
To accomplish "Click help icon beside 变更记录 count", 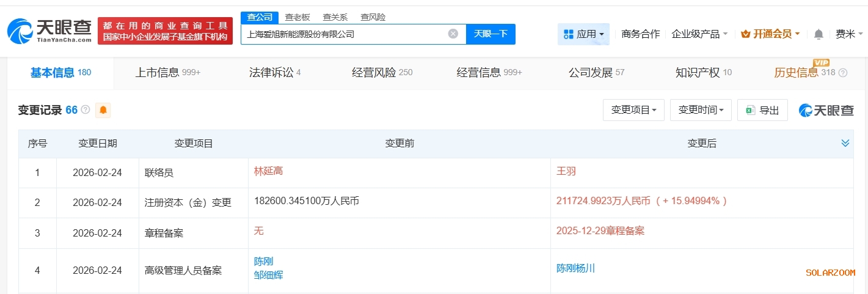I will (86, 110).
